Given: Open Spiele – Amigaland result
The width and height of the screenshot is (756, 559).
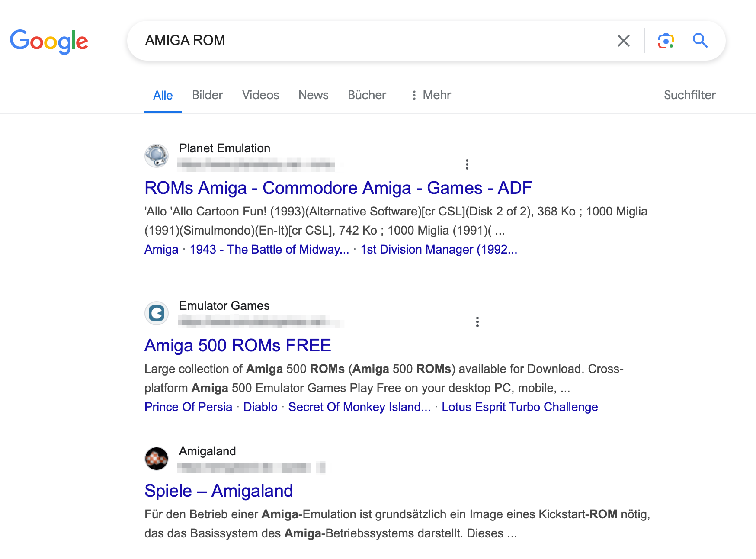Looking at the screenshot, I should (x=219, y=491).
